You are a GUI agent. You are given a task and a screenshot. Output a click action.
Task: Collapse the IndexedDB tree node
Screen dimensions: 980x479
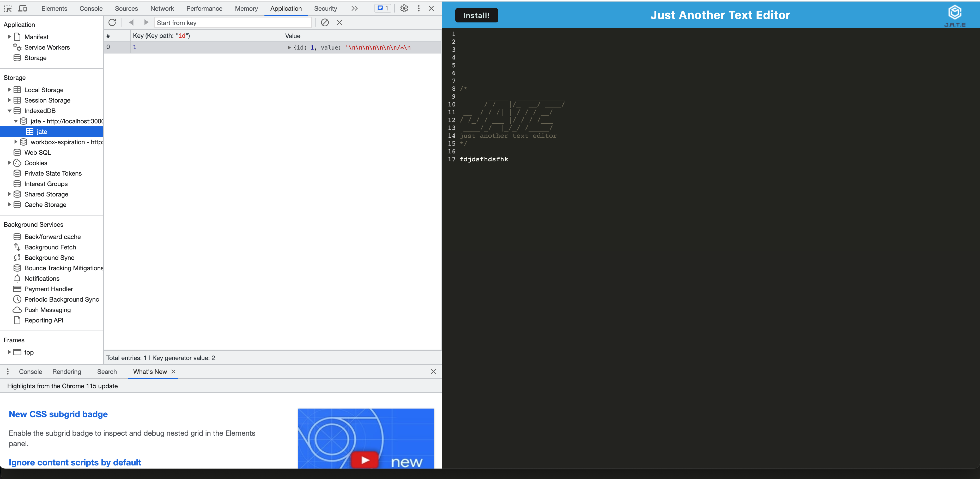pos(9,111)
